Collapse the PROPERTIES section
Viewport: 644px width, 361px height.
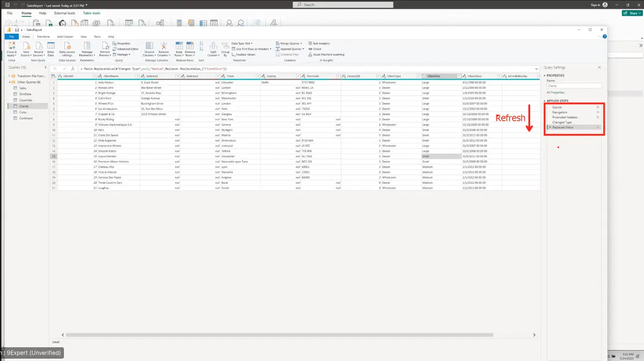[x=545, y=76]
